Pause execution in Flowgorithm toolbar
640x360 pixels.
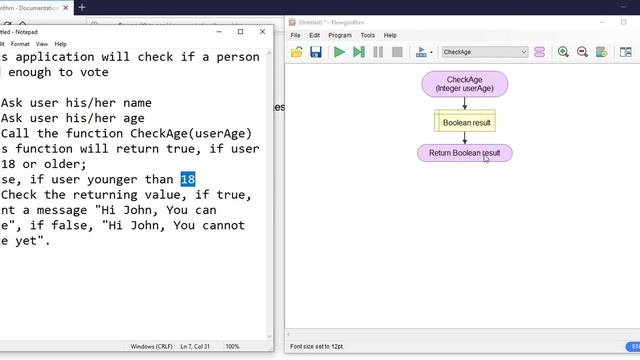[378, 52]
